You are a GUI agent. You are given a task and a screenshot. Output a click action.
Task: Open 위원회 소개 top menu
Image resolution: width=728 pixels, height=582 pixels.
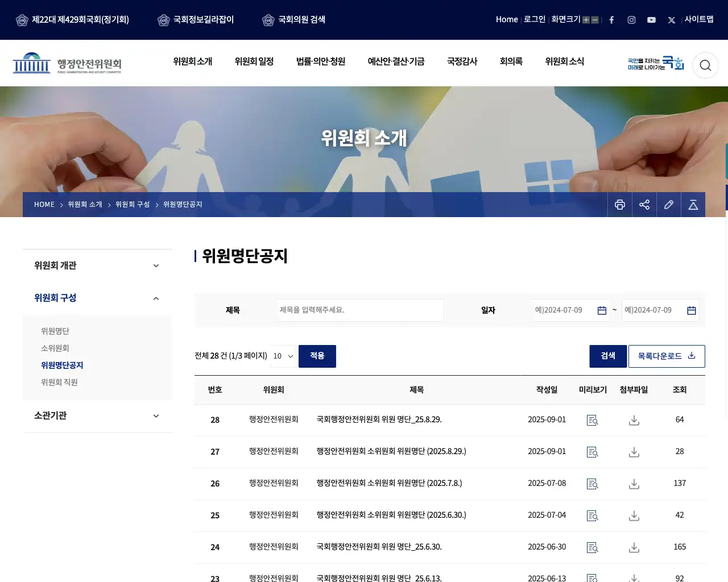pyautogui.click(x=193, y=61)
